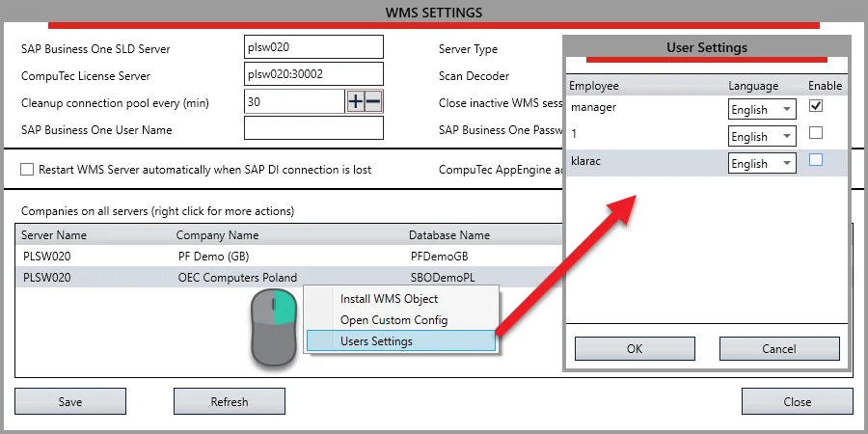The height and width of the screenshot is (434, 868).
Task: Select Users Settings in context menu
Action: click(x=401, y=341)
